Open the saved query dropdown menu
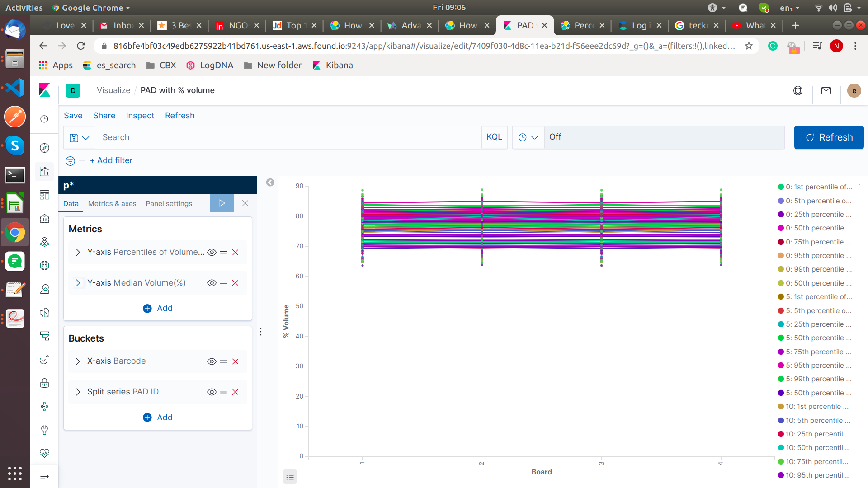The width and height of the screenshot is (868, 488). click(x=79, y=138)
